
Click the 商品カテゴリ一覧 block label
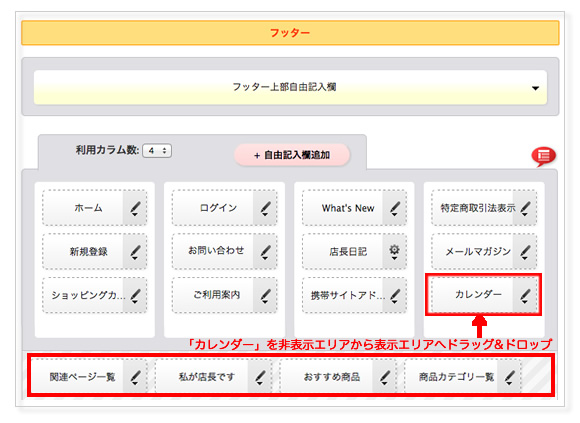(456, 377)
